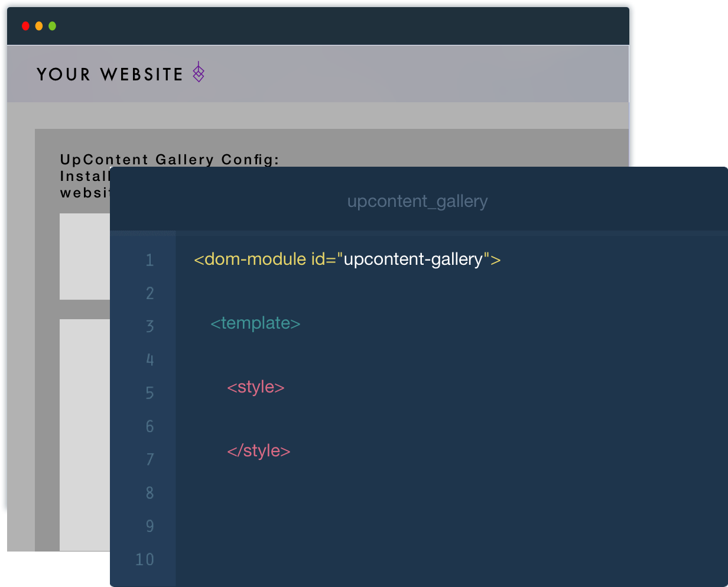Select the upcontent_gallery file title

click(x=418, y=201)
